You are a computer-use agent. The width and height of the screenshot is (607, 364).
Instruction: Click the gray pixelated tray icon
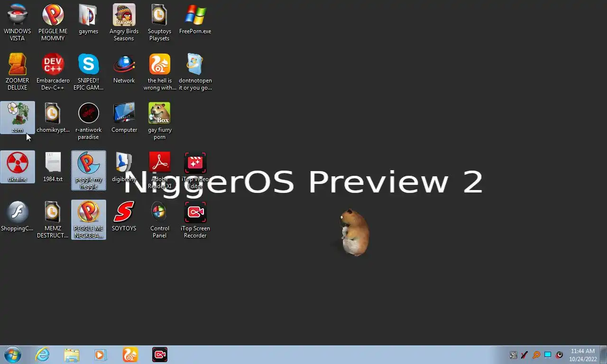(513, 355)
